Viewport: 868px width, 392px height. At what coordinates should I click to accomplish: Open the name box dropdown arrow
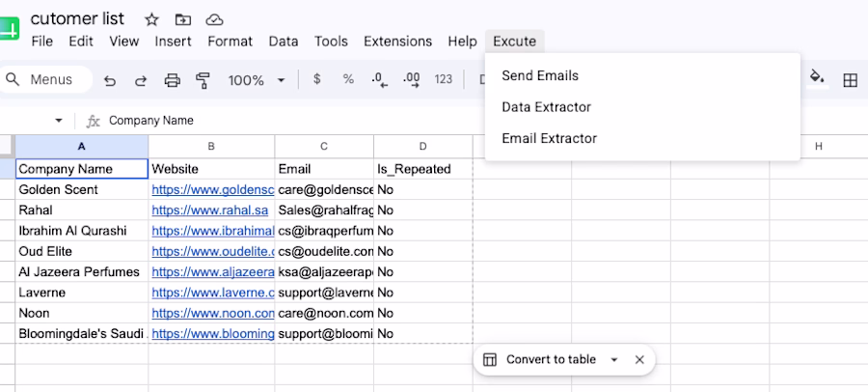59,121
